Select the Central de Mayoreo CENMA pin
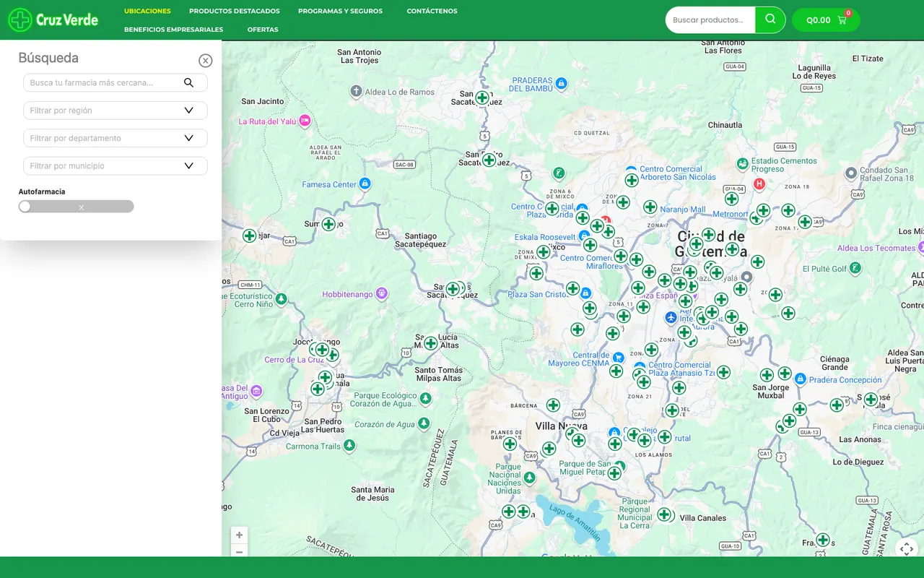This screenshot has height=578, width=924. pyautogui.click(x=618, y=357)
